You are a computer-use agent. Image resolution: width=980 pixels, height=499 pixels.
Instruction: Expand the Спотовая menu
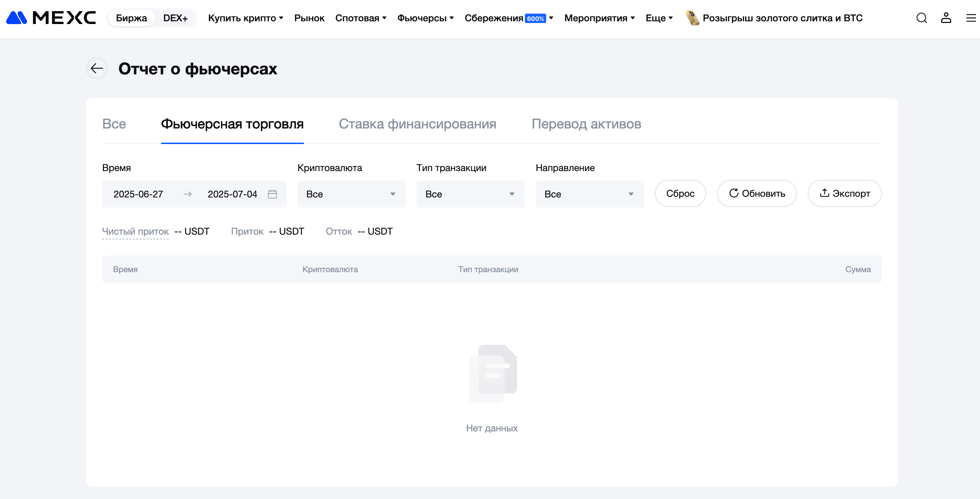click(361, 18)
